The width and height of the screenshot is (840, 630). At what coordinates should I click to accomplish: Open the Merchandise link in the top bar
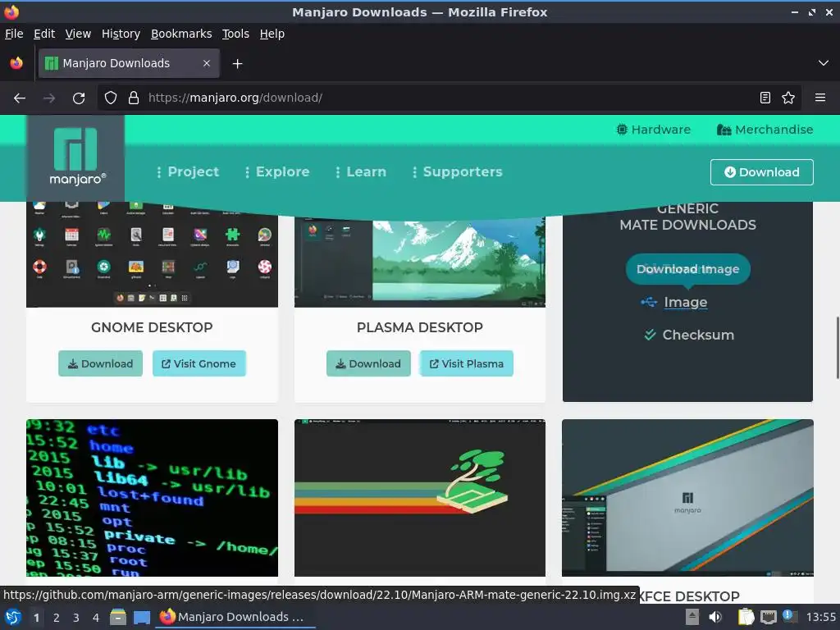coord(765,130)
